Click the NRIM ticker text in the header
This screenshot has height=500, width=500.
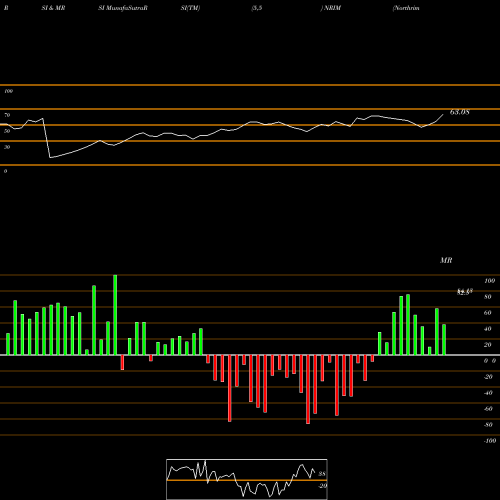pos(332,8)
